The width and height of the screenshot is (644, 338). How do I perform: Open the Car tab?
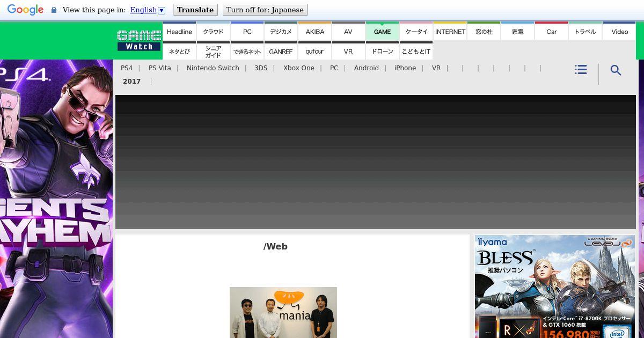click(551, 31)
